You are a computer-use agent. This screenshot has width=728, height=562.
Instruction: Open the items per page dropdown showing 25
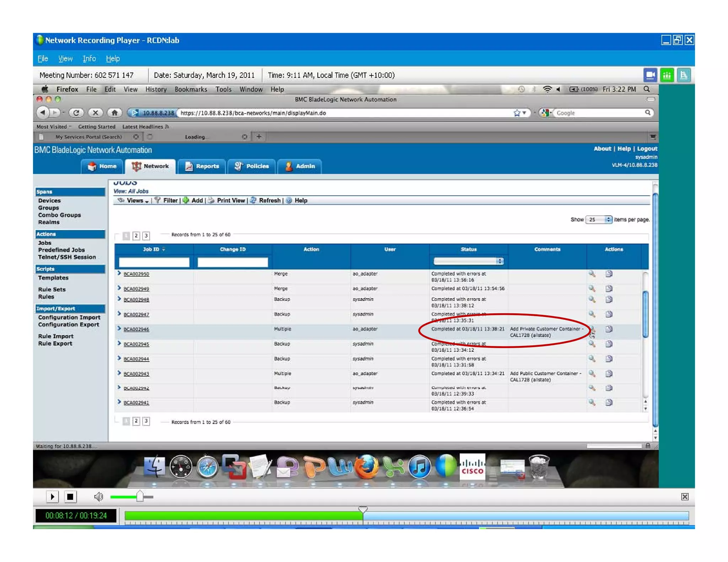599,220
